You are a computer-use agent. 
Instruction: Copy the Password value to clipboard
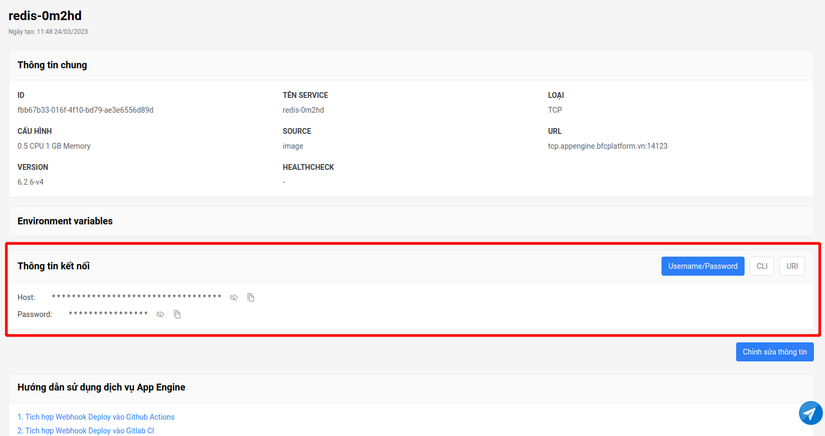(x=177, y=315)
